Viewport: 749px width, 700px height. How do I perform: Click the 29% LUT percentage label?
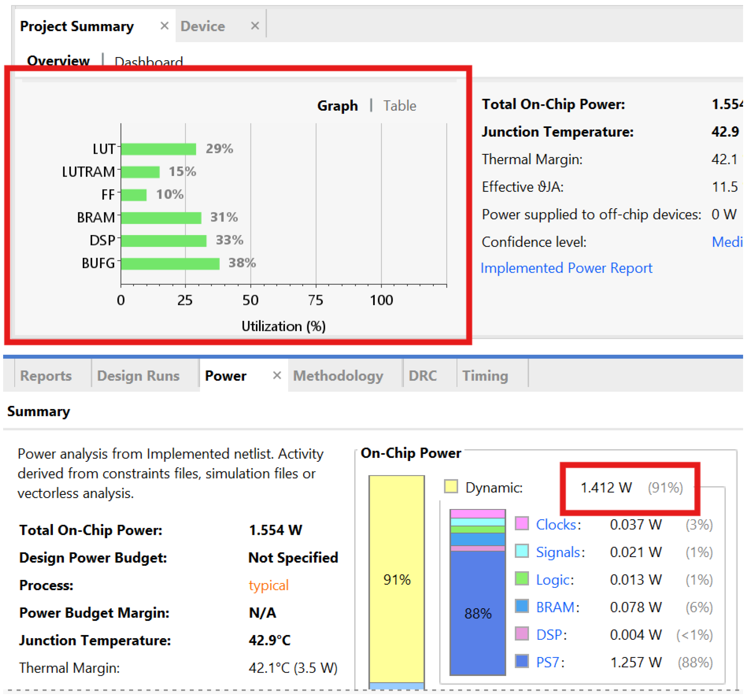pos(219,148)
